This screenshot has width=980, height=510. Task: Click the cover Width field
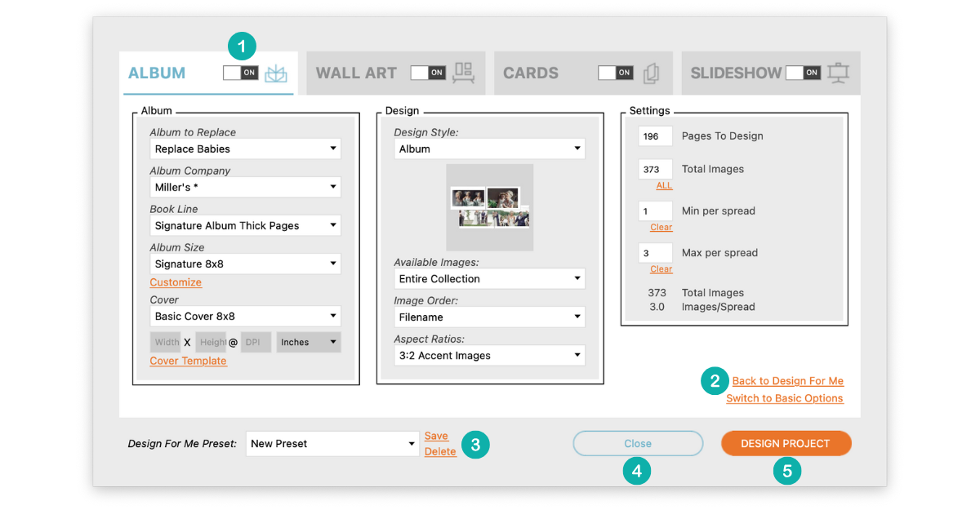click(x=166, y=342)
